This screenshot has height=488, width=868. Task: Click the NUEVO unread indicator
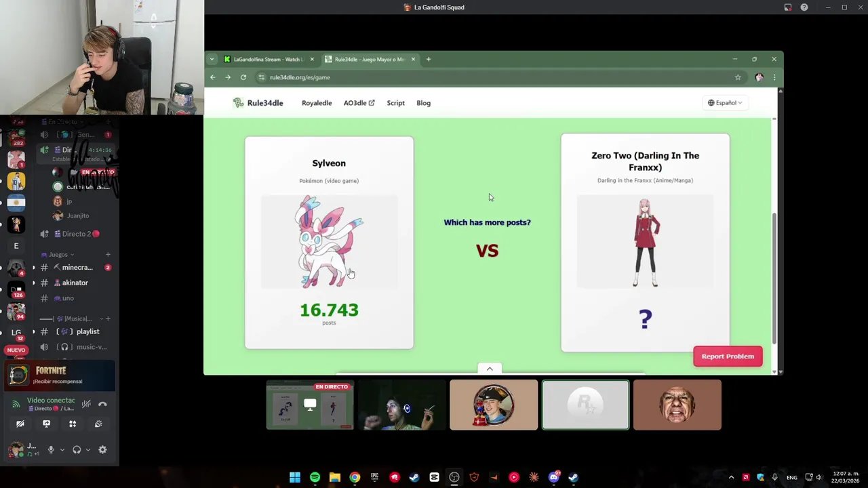pos(16,350)
